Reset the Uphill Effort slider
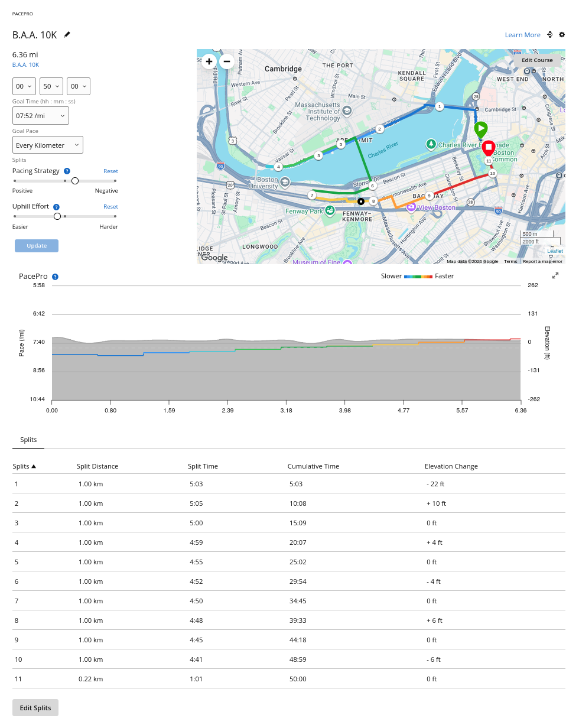Screen dimensions: 579x728 click(110, 207)
